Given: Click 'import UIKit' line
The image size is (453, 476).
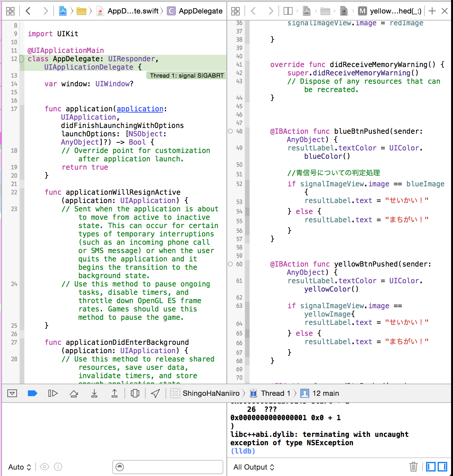Looking at the screenshot, I should (53, 34).
